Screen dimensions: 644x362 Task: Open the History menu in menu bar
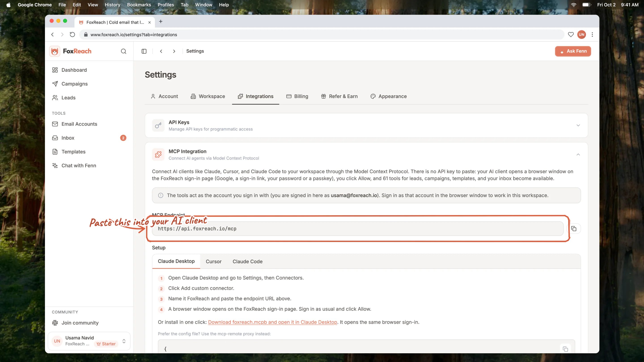pos(112,5)
